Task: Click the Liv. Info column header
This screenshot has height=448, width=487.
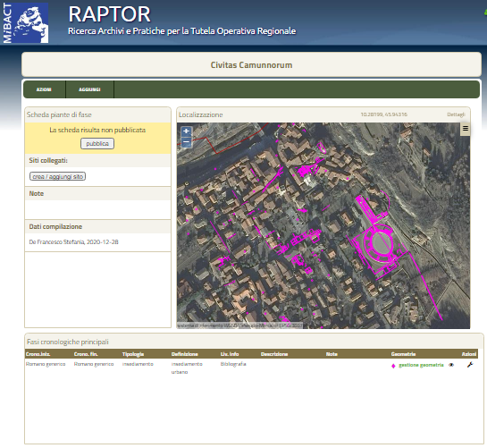Action: tap(230, 354)
